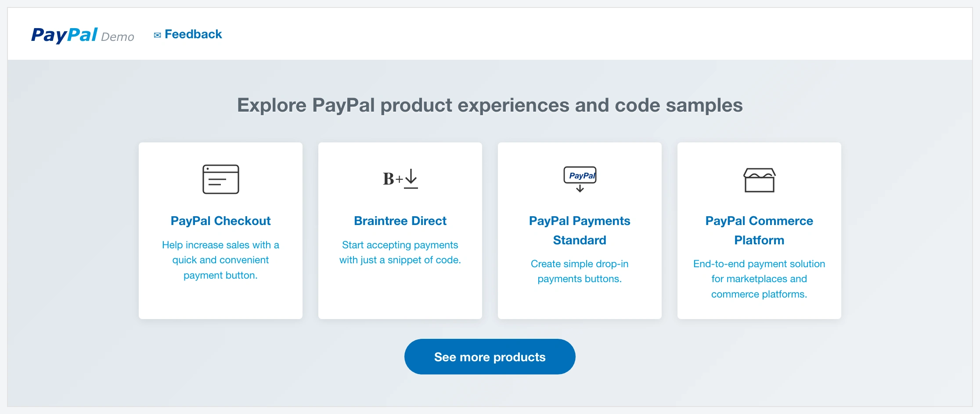
Task: Select the Braintree Direct product card
Action: click(x=400, y=231)
